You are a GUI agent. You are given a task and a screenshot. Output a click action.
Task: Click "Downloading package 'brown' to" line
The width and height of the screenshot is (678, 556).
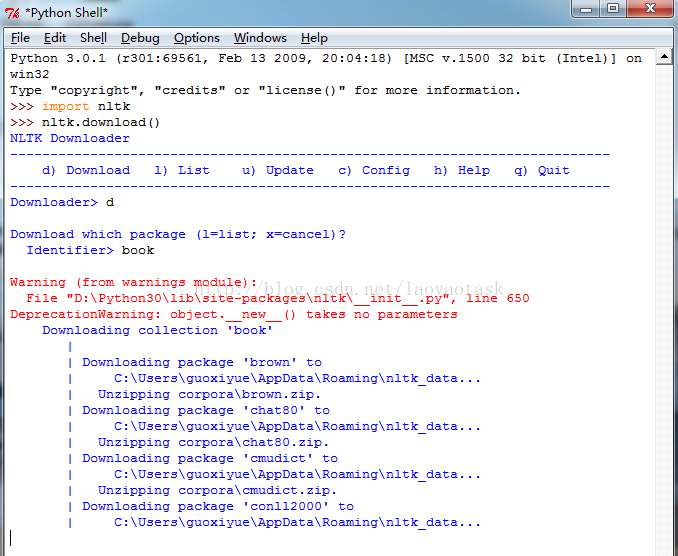click(202, 362)
